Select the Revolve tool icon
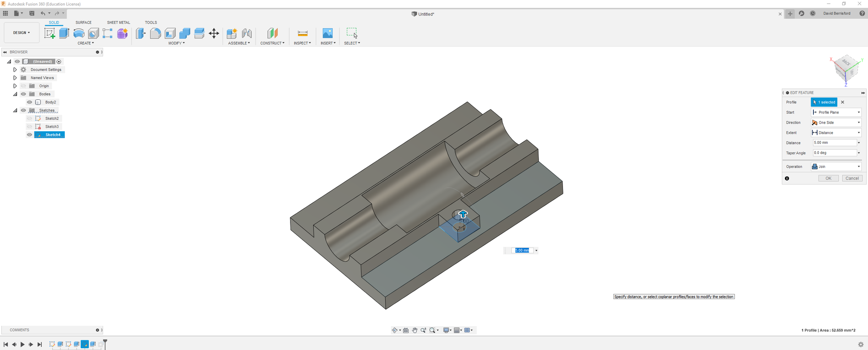 (79, 33)
